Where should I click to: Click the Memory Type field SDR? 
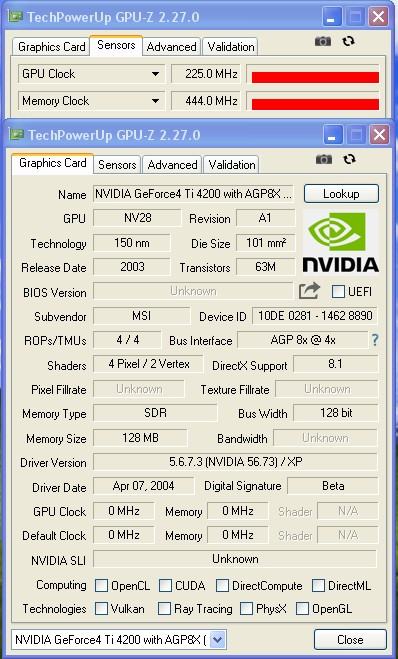[155, 413]
